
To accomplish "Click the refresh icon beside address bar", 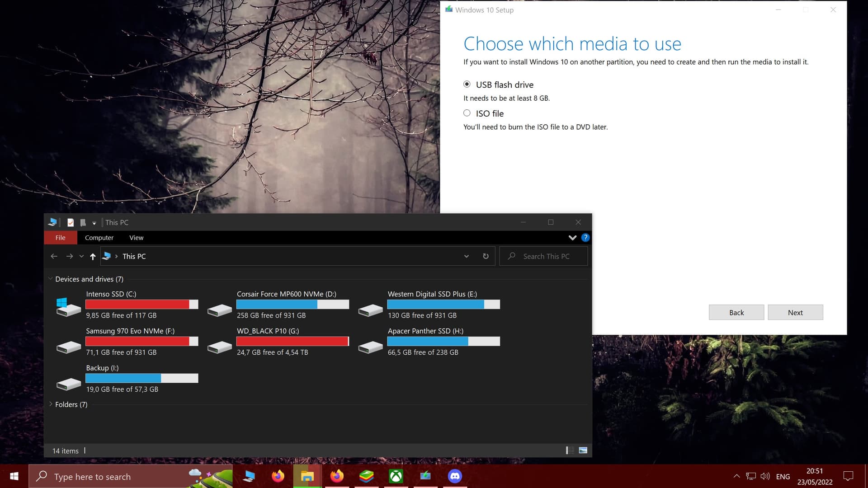I will pos(486,256).
